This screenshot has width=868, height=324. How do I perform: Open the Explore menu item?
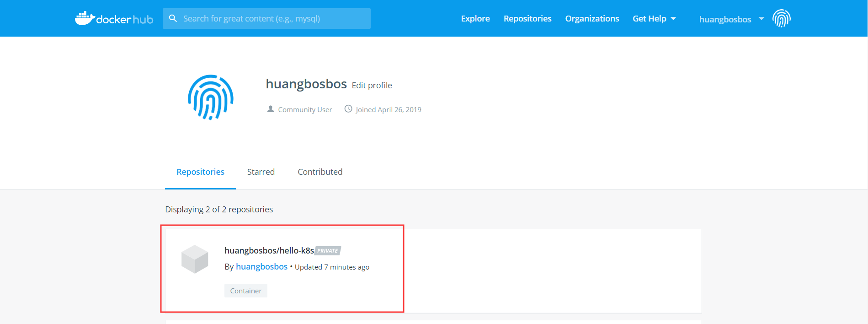[x=475, y=18]
